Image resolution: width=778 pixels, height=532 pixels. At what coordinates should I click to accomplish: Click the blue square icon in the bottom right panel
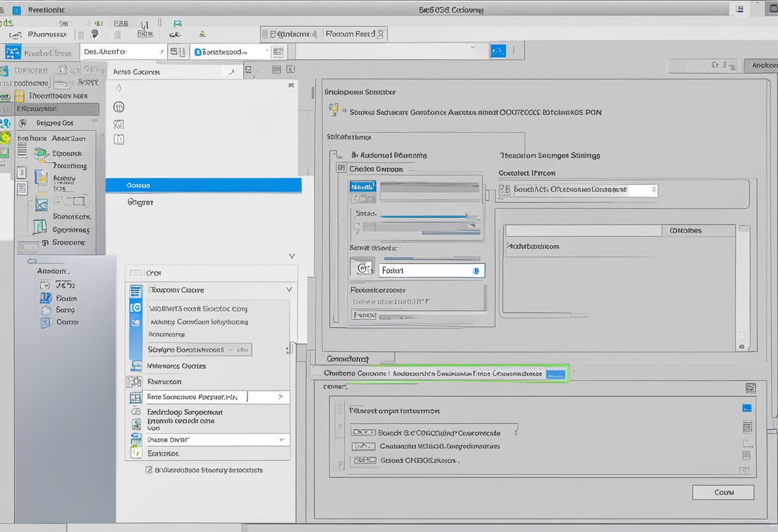pos(746,407)
